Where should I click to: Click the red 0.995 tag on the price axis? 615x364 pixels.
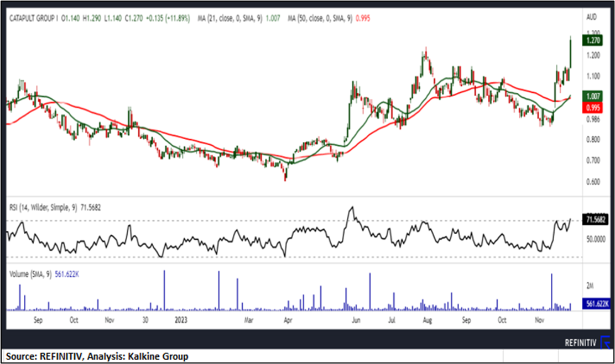(592, 107)
